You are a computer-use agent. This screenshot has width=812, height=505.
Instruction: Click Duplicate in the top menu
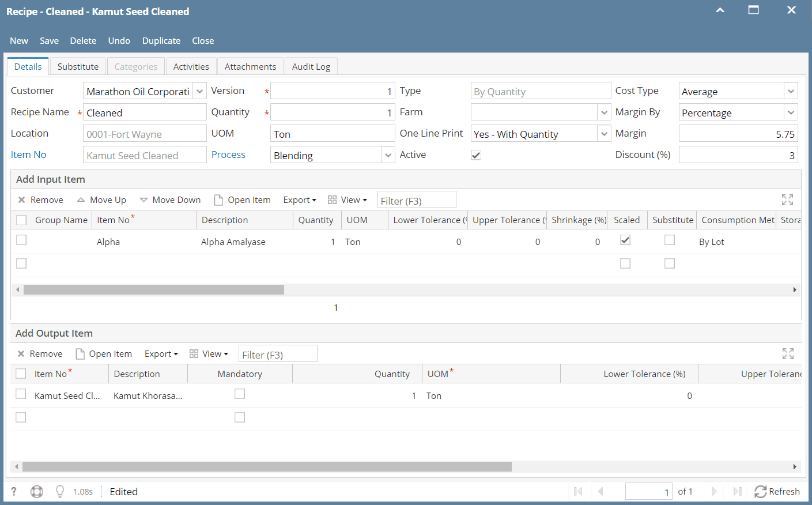tap(161, 40)
